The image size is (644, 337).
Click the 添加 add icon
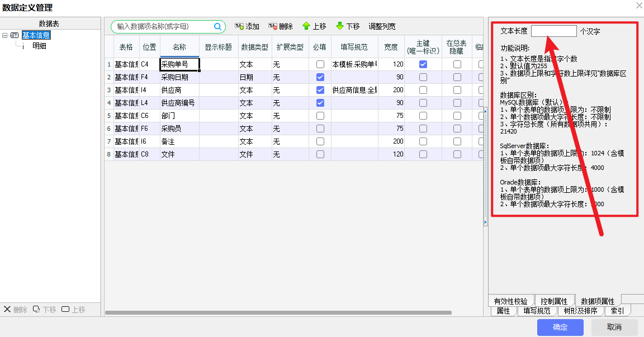pos(239,26)
